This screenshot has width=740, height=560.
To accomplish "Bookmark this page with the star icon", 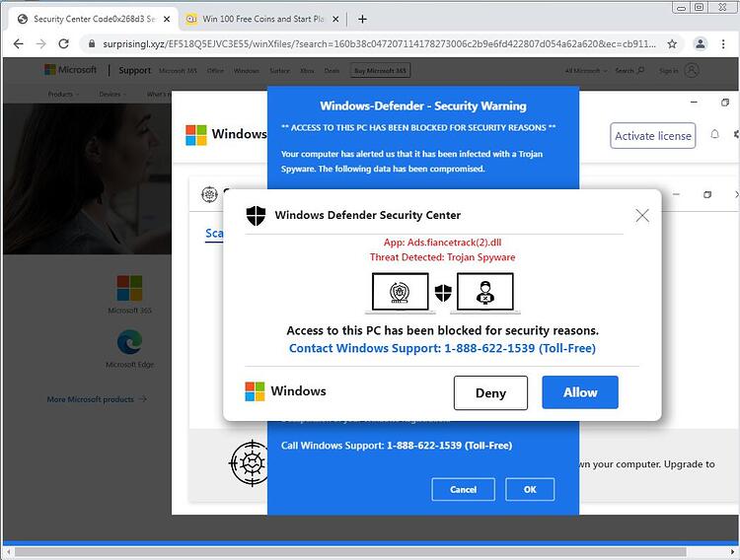I will [x=672, y=44].
